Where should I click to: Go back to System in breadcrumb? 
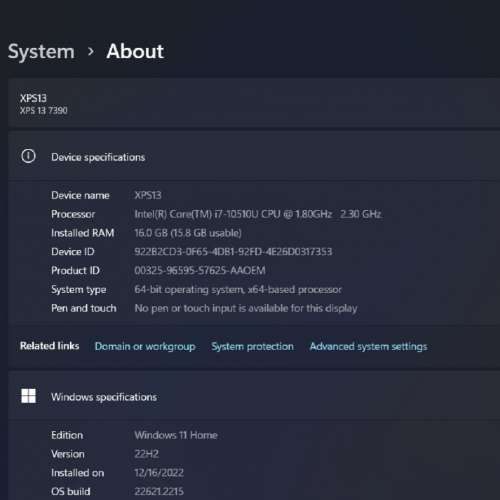pyautogui.click(x=41, y=52)
